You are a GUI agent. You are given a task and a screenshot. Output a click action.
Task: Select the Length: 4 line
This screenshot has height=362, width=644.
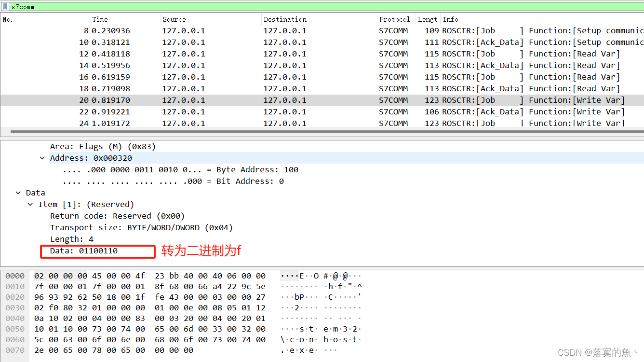pos(72,239)
